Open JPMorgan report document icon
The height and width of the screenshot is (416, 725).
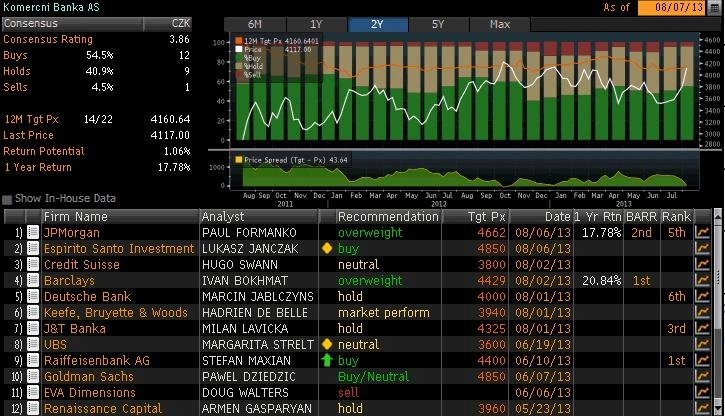click(x=33, y=232)
